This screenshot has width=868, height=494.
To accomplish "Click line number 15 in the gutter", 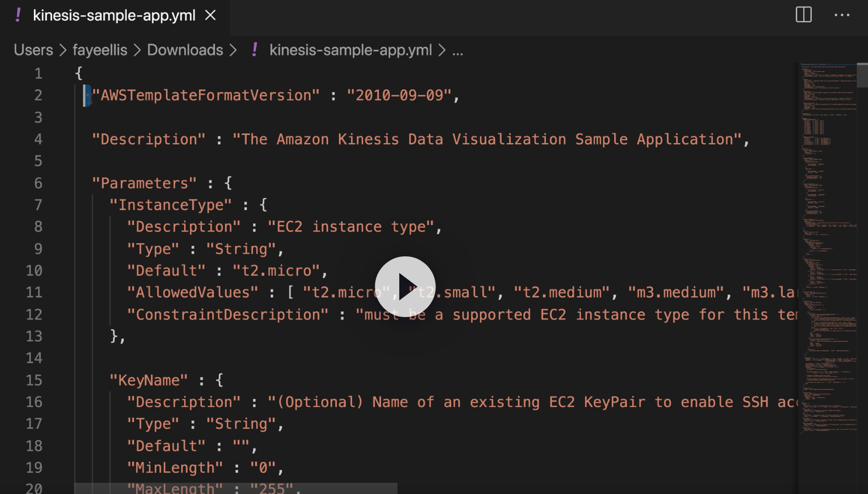I will pyautogui.click(x=34, y=380).
